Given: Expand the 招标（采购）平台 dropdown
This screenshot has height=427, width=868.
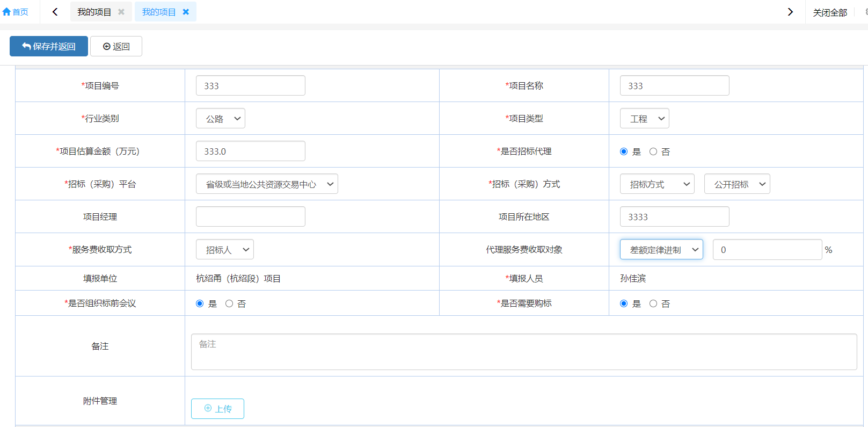Looking at the screenshot, I should point(267,184).
